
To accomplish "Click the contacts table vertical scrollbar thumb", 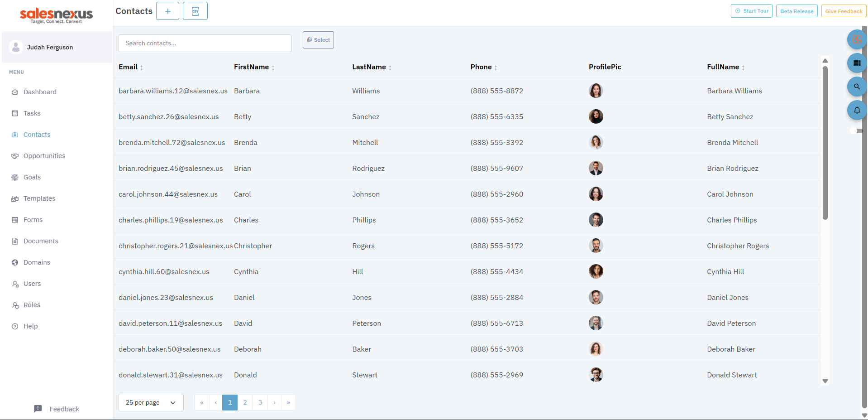I will point(825,143).
